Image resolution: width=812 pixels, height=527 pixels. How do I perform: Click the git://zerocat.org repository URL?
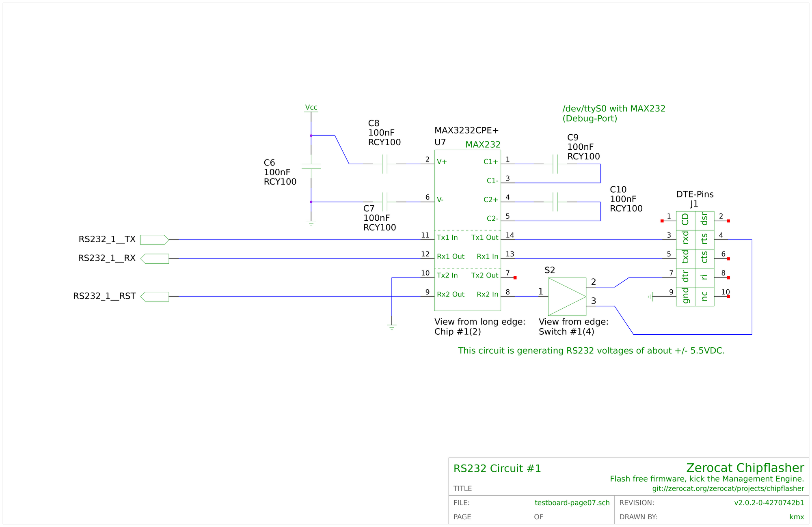(x=728, y=489)
